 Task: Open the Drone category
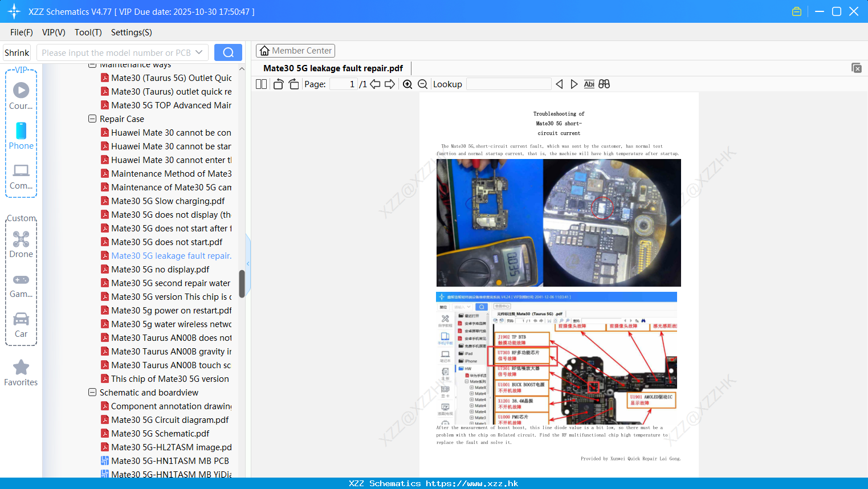tap(21, 244)
